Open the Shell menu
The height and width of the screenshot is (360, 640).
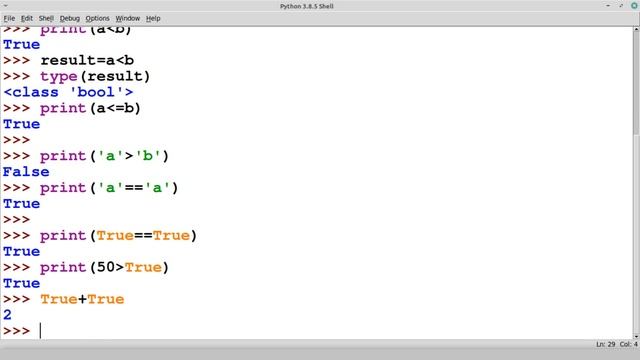pos(46,18)
